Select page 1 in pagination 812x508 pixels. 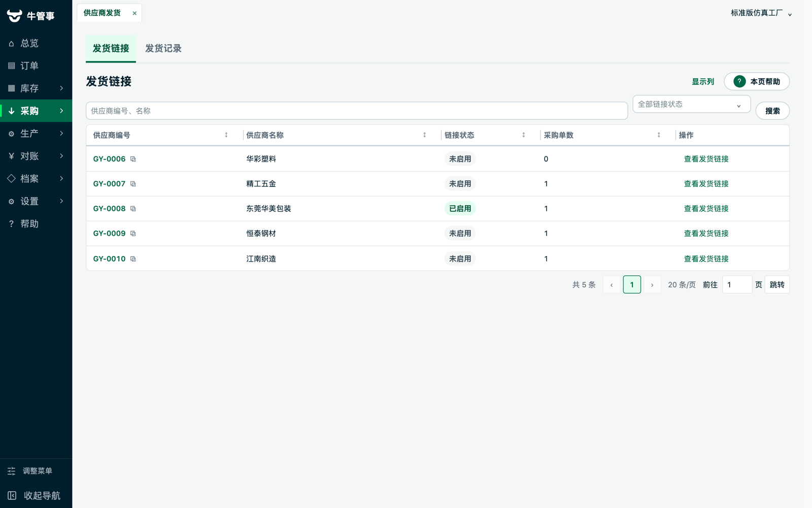click(632, 284)
